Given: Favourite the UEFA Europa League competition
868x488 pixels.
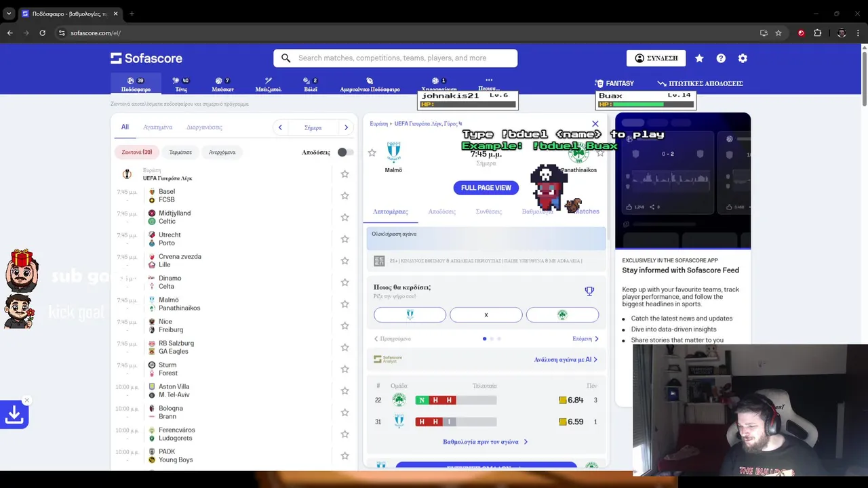Looking at the screenshot, I should click(344, 174).
